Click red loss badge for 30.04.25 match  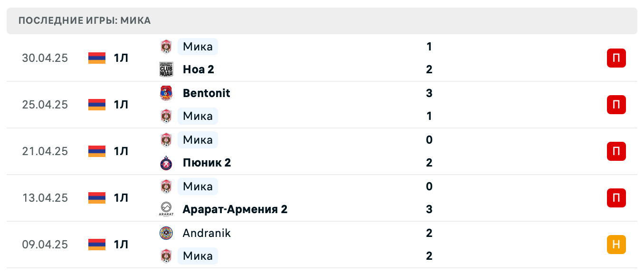tap(616, 58)
